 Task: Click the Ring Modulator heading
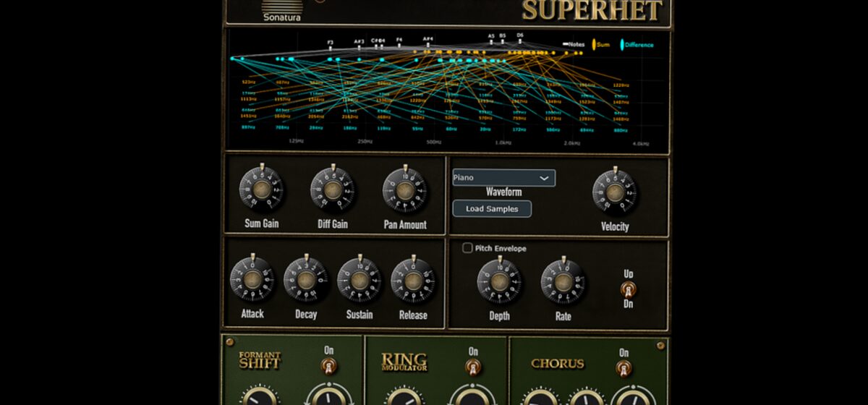coord(404,362)
